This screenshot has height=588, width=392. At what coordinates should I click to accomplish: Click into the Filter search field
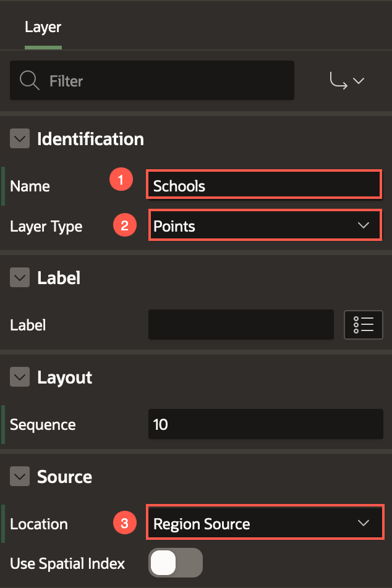(167, 81)
